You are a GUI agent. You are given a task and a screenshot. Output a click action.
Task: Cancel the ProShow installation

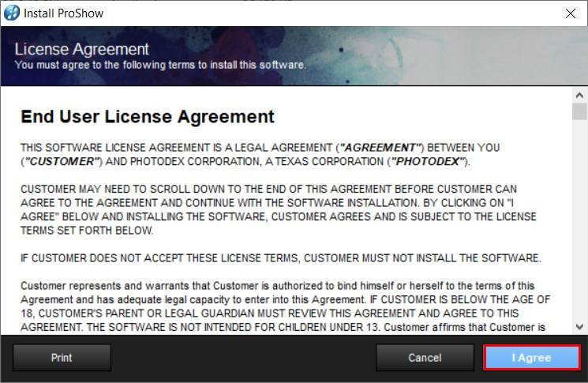425,358
